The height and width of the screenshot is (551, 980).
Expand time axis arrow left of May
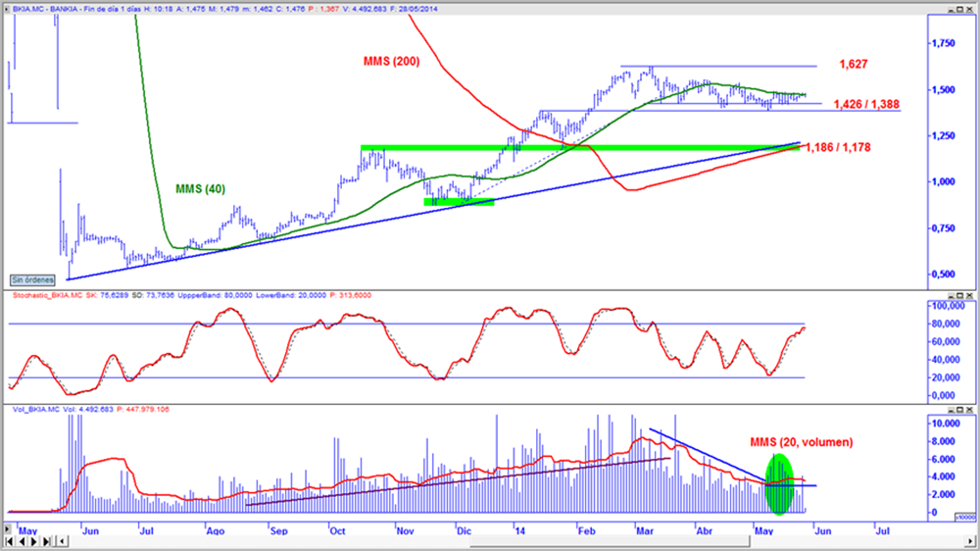pyautogui.click(x=8, y=529)
